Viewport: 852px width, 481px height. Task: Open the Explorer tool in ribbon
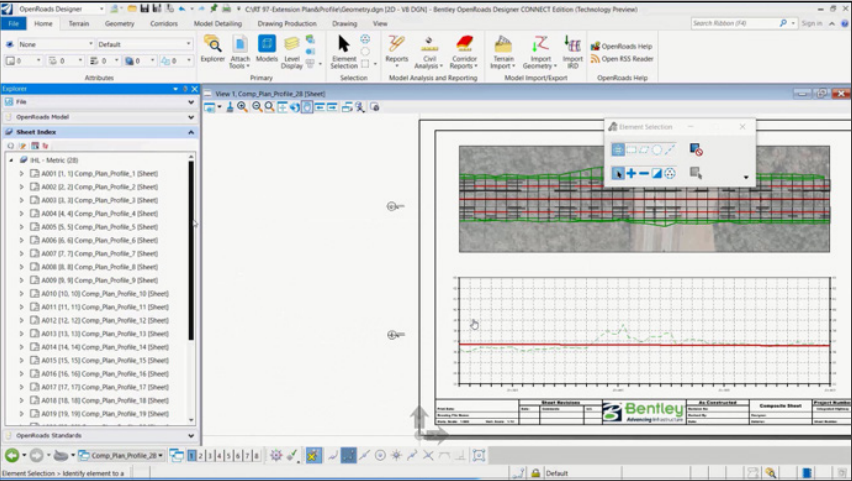[212, 49]
